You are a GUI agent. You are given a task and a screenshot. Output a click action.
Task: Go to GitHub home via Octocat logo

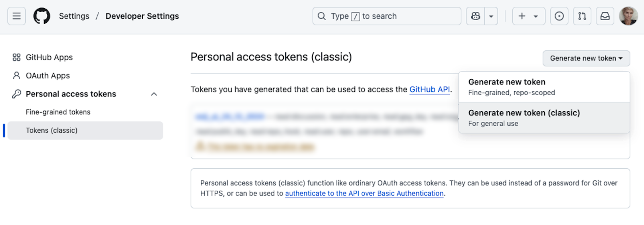[42, 16]
